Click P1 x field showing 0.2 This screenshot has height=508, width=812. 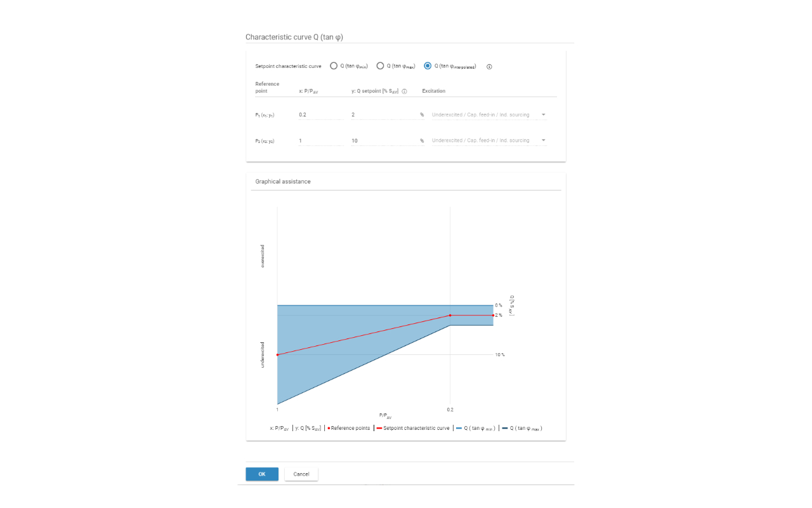click(320, 115)
